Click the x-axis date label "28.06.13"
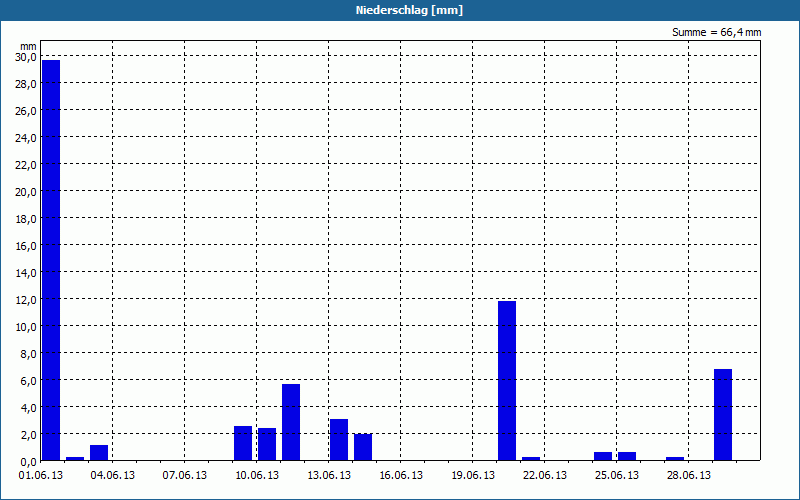Image resolution: width=800 pixels, height=500 pixels. [688, 476]
